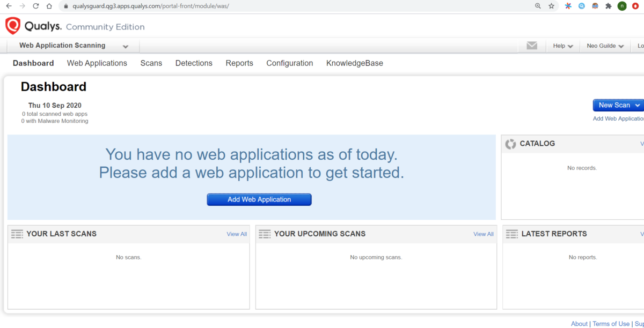Click the 'Thu 10 Sep 2020' date text
644x328 pixels.
point(55,106)
